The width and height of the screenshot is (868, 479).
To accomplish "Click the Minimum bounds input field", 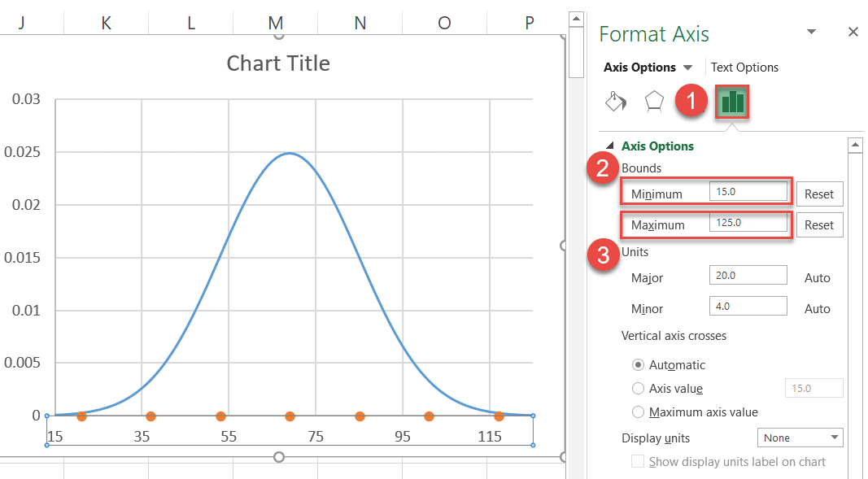I will coord(748,189).
